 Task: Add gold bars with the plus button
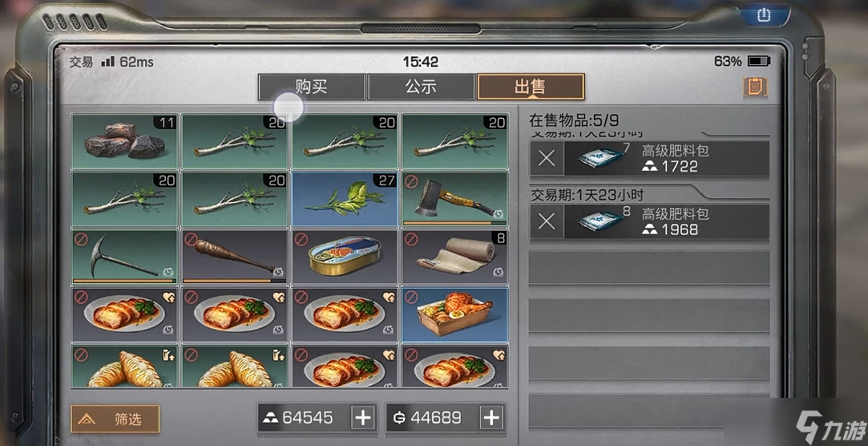tap(363, 418)
